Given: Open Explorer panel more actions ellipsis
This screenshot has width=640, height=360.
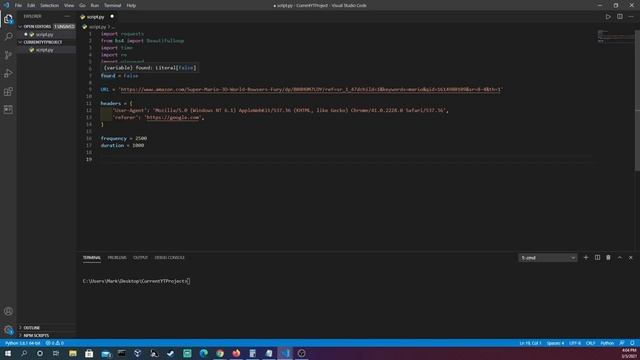Looking at the screenshot, I should [67, 16].
